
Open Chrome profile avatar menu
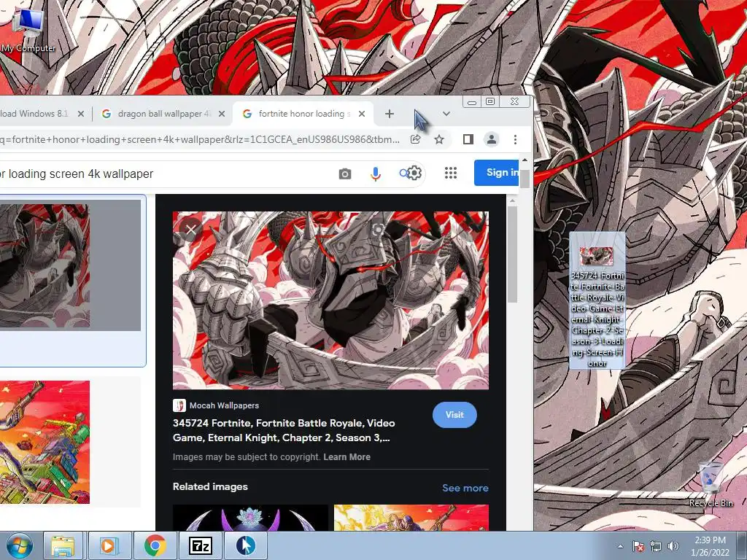[x=491, y=139]
